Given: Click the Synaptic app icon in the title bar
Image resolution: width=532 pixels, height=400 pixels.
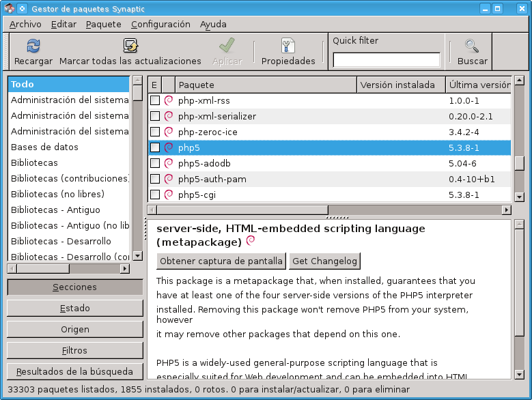Looking at the screenshot, I should pyautogui.click(x=9, y=8).
